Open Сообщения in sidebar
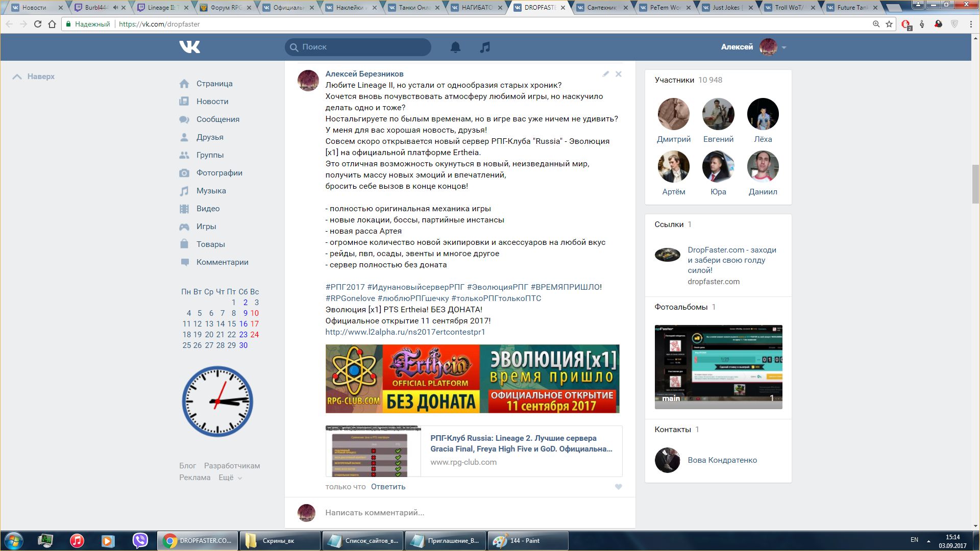Viewport: 980px width, 551px height. 218,119
